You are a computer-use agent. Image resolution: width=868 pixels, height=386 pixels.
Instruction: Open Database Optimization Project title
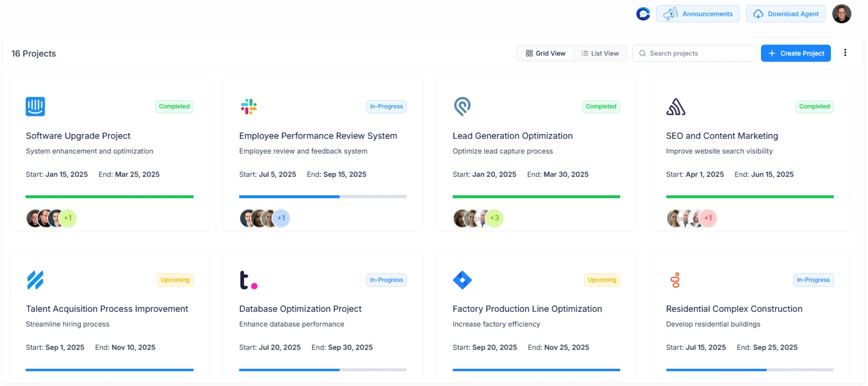300,309
